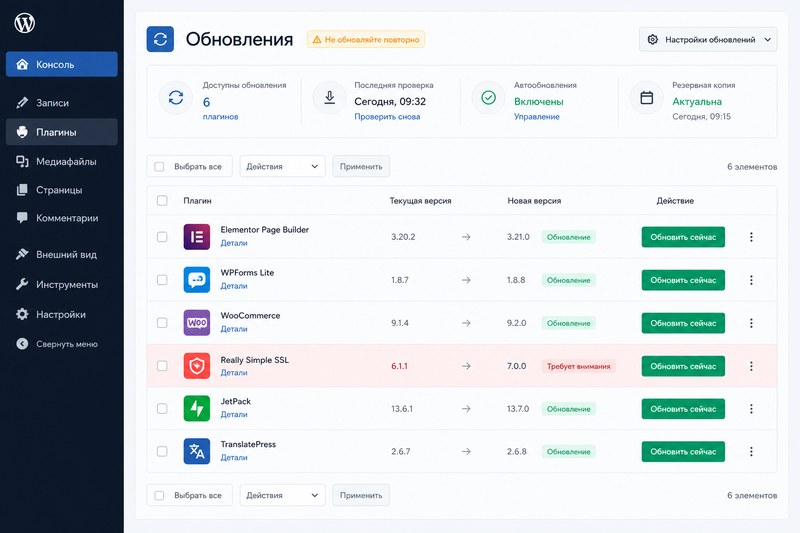Update JetPack now
The image size is (800, 533).
tap(683, 409)
